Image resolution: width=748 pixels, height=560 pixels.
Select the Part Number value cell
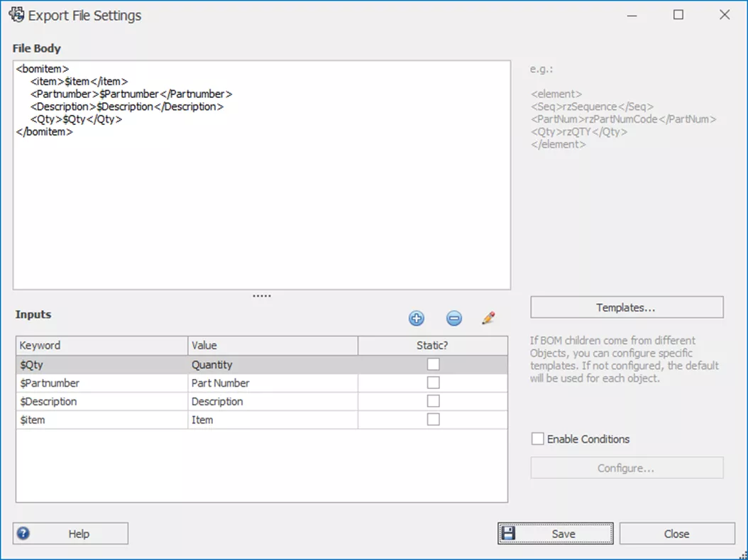pos(273,383)
